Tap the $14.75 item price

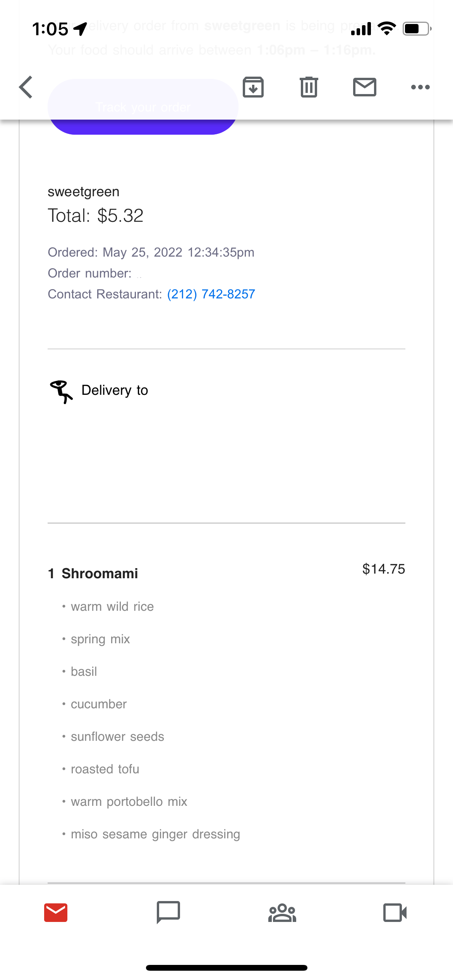pos(383,569)
